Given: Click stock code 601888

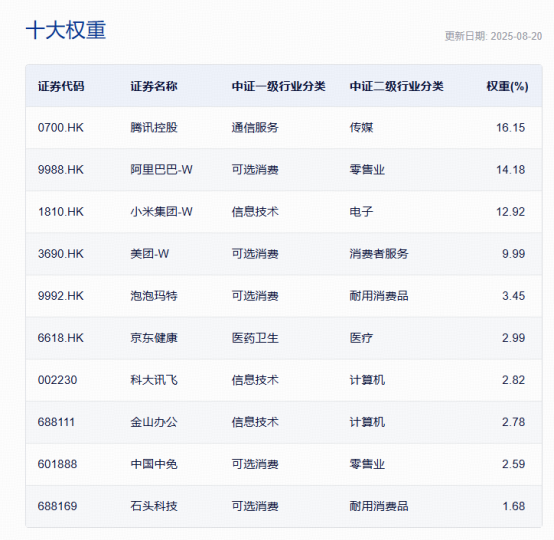Looking at the screenshot, I should coord(58,464).
